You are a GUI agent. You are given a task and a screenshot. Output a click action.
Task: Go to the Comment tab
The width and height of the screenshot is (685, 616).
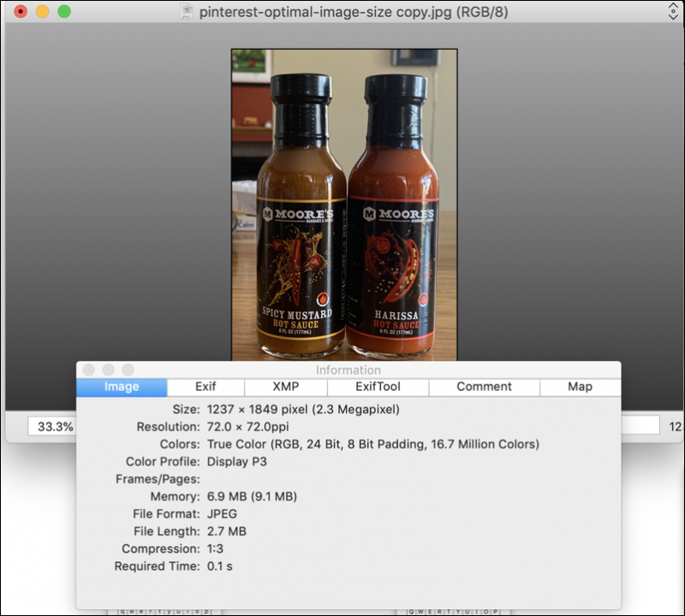[484, 387]
